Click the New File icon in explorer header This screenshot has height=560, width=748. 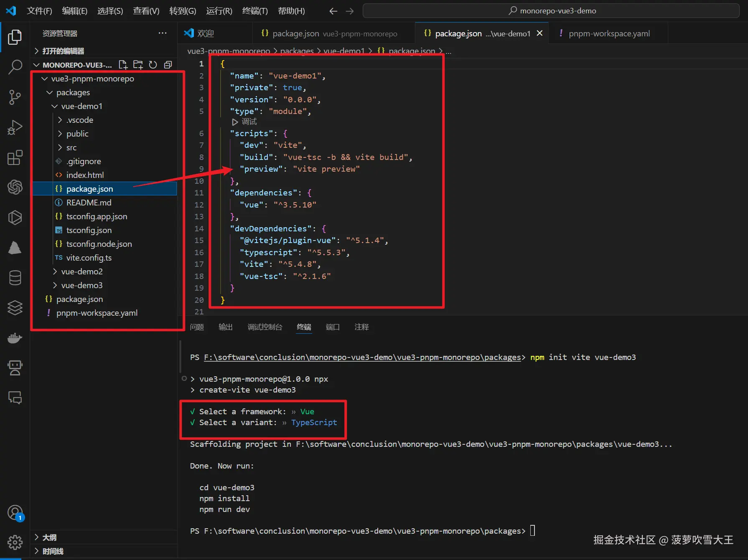coord(123,65)
